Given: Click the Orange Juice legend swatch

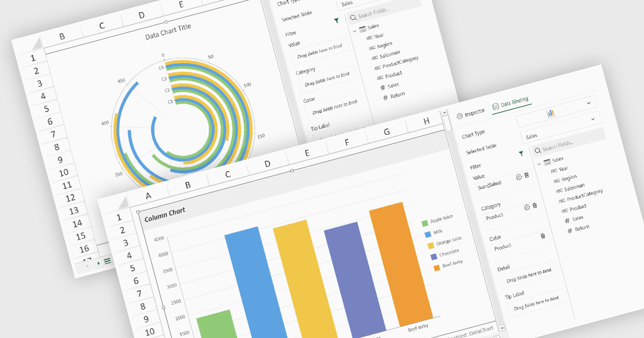Looking at the screenshot, I should pyautogui.click(x=430, y=245).
